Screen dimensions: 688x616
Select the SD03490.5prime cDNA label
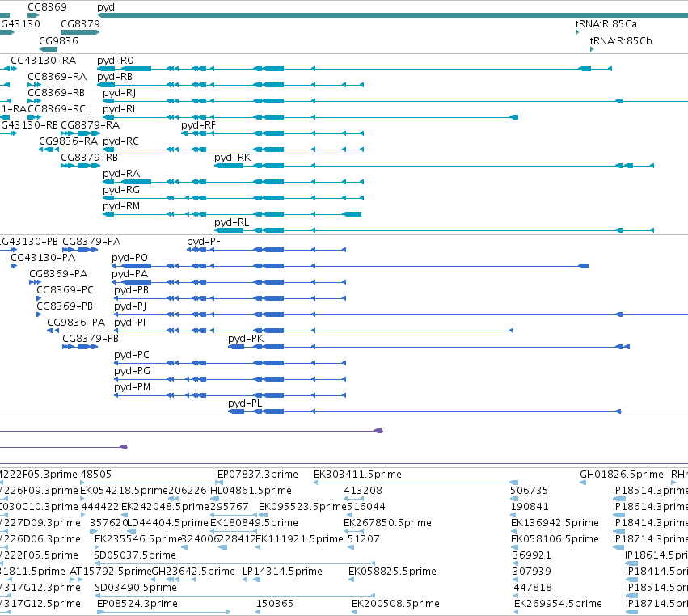136,588
